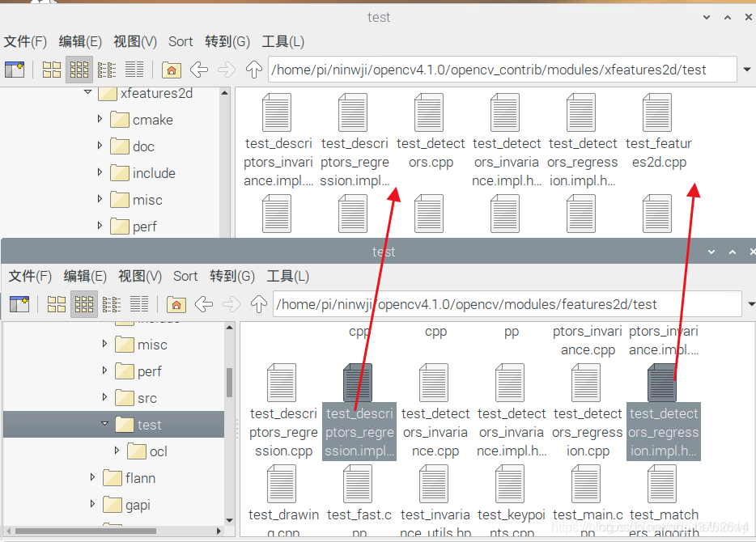The image size is (756, 542).
Task: Expand the doc folder in upper tree
Action: click(x=100, y=145)
